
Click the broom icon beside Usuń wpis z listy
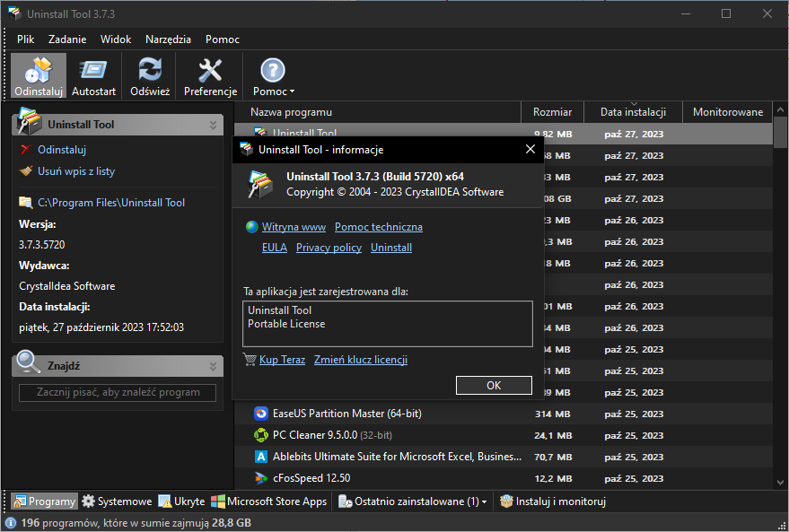pyautogui.click(x=26, y=171)
